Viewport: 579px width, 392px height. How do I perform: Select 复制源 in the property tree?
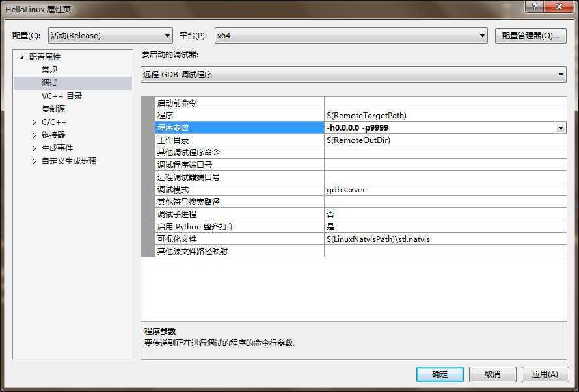tap(53, 109)
